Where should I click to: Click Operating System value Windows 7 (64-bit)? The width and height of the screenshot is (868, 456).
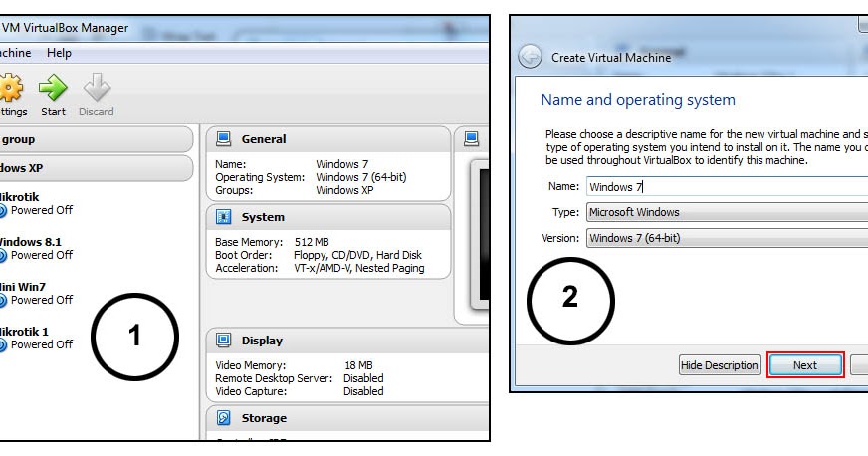[361, 177]
